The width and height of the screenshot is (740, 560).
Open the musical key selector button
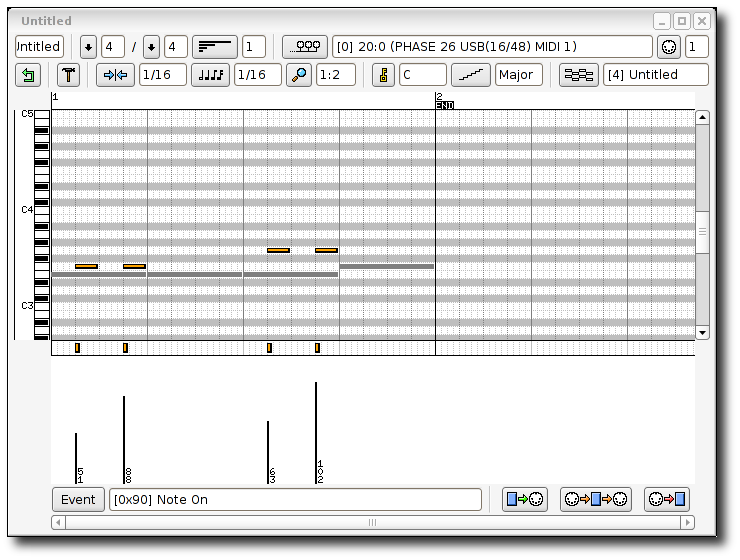[383, 75]
